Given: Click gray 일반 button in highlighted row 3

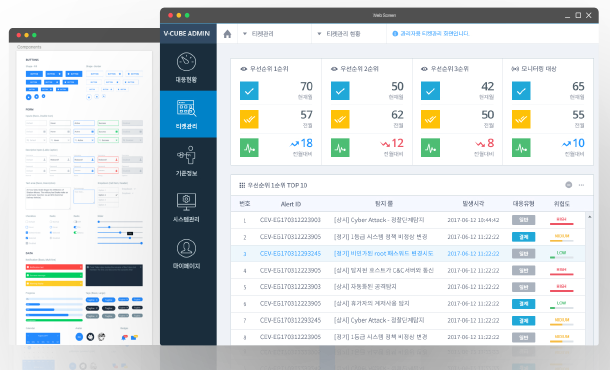Looking at the screenshot, I should coord(523,253).
